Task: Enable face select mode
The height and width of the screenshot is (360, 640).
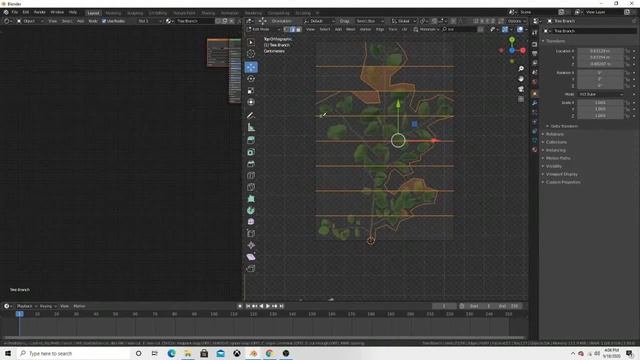Action: click(298, 29)
